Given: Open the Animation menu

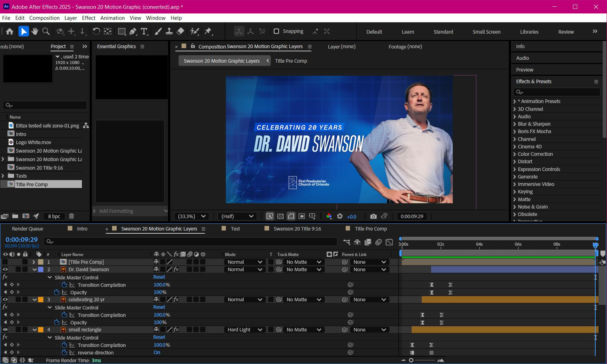Looking at the screenshot, I should (x=112, y=18).
